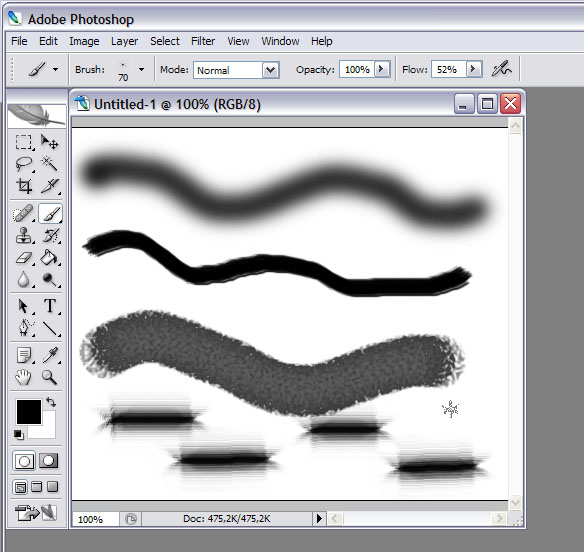Select the Type tool

pos(50,306)
